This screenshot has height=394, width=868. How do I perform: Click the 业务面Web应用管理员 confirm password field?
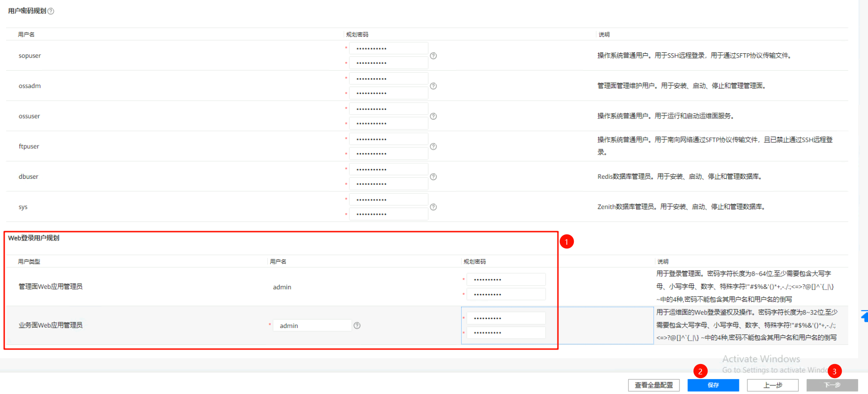(x=506, y=333)
